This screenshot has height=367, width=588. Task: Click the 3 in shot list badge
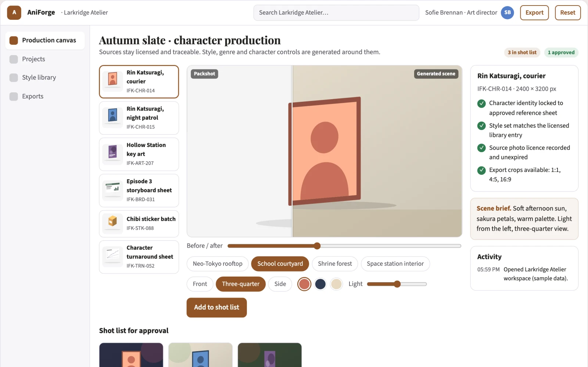tap(522, 53)
